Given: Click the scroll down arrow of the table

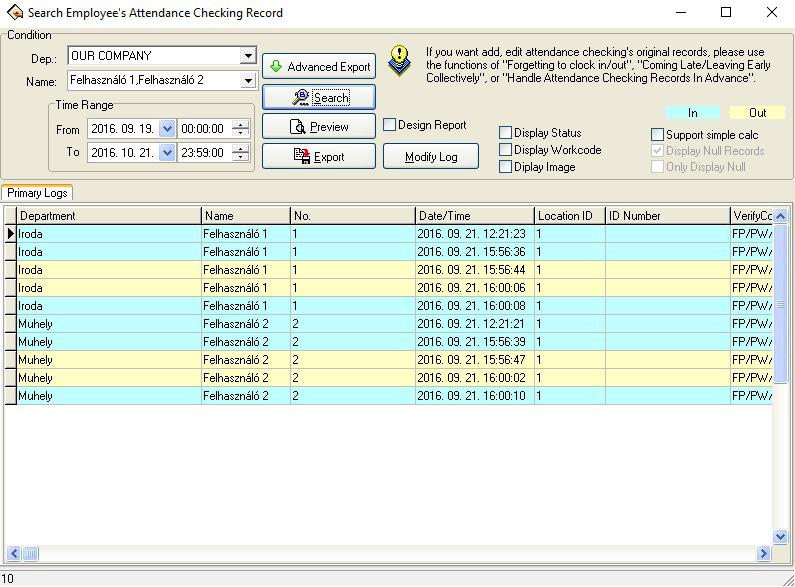Looking at the screenshot, I should 780,536.
